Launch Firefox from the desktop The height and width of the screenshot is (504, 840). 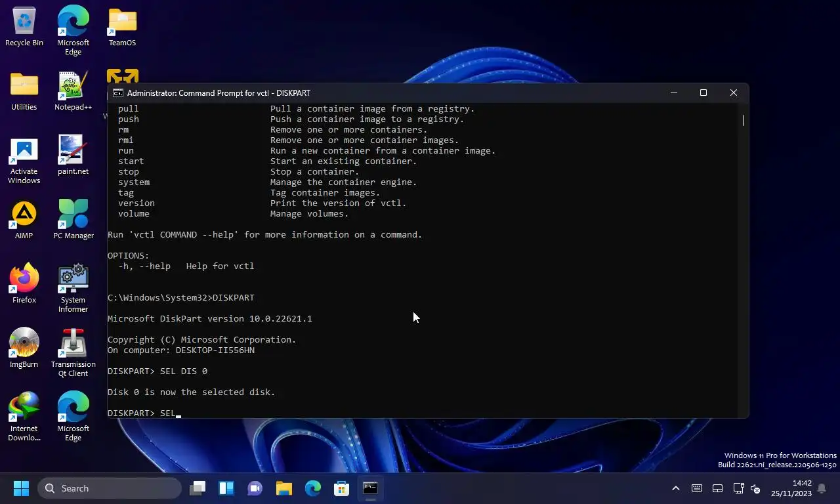pos(24,284)
